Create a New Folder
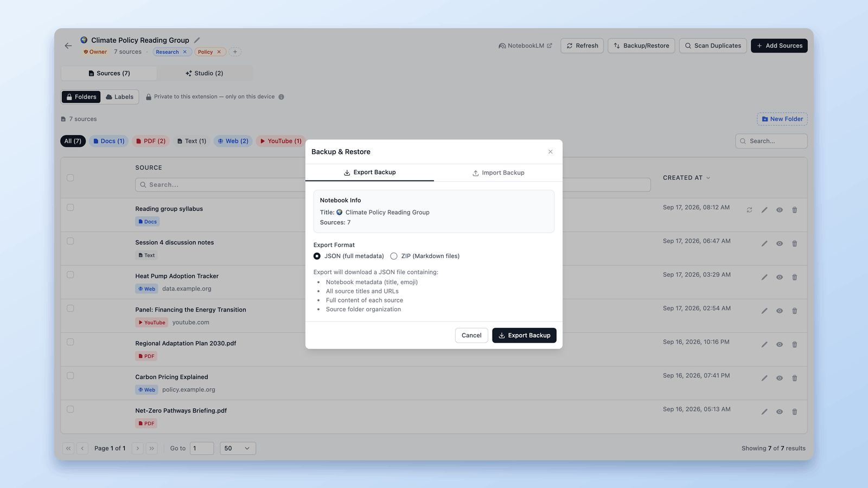This screenshot has width=868, height=488. 782,119
